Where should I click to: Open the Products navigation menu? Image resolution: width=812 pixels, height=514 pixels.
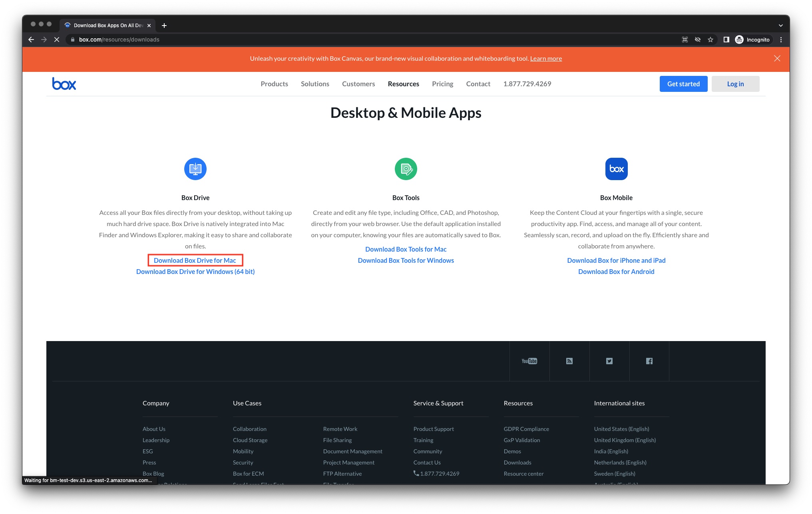click(x=274, y=84)
